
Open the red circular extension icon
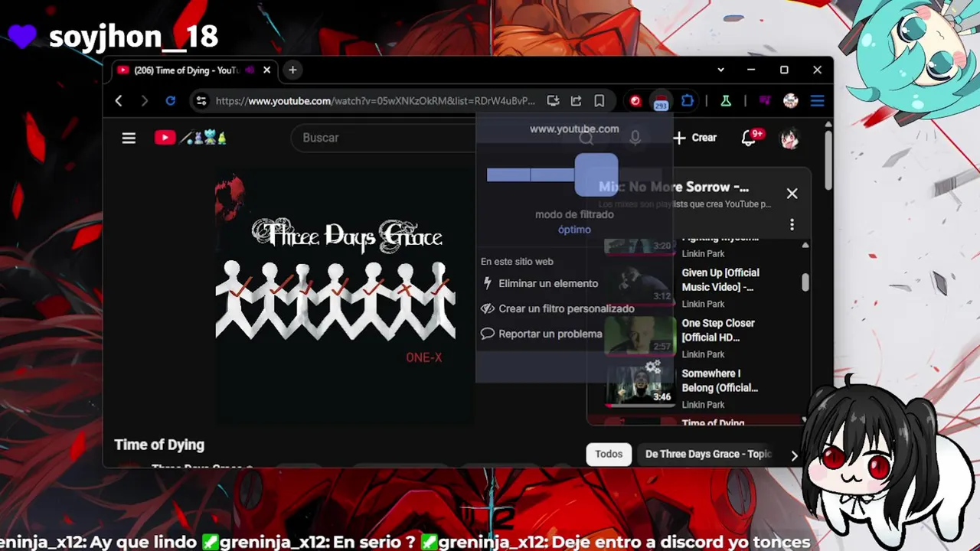tap(635, 101)
